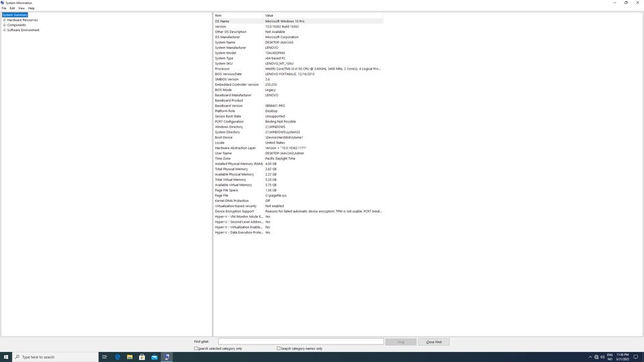Open the Action Center notifications icon
Viewport: 644px width, 362px height.
(636, 357)
